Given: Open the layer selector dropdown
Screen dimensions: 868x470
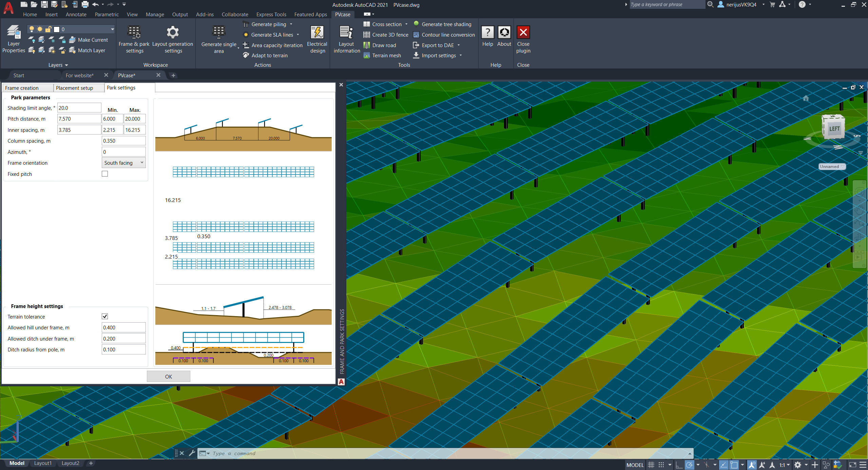Looking at the screenshot, I should tap(112, 29).
